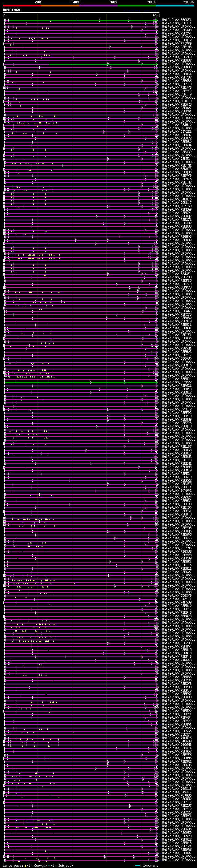Click the UniRef100_A8JHJ0 label

(x=176, y=125)
